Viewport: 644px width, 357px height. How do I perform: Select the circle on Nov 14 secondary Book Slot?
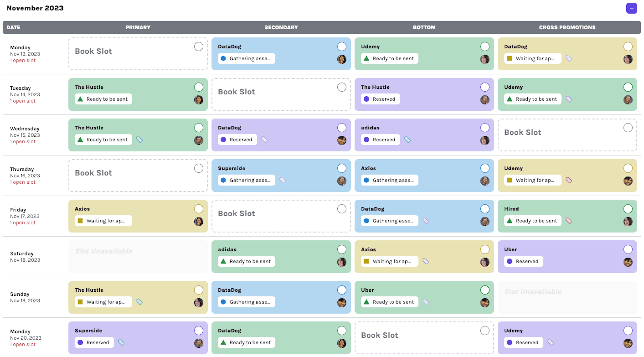(341, 87)
